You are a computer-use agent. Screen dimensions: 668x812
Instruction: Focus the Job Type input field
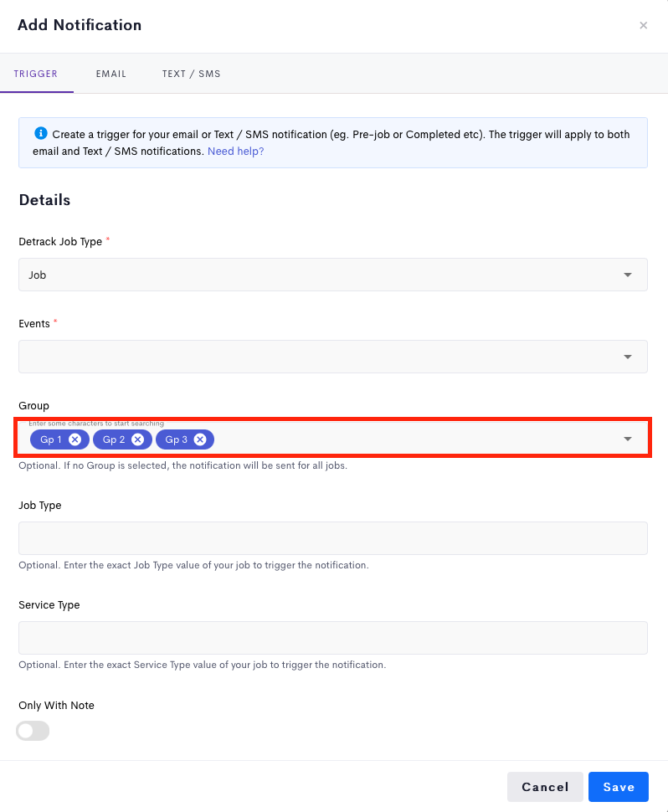[x=333, y=538]
